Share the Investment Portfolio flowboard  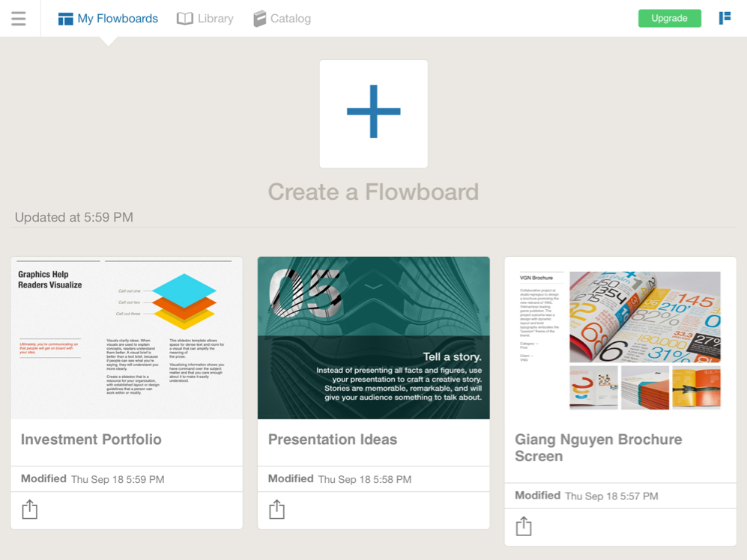click(x=29, y=510)
